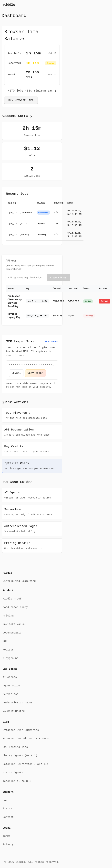Open the MCP setup link
Screen dimensions: 112x868
[x=51, y=342]
